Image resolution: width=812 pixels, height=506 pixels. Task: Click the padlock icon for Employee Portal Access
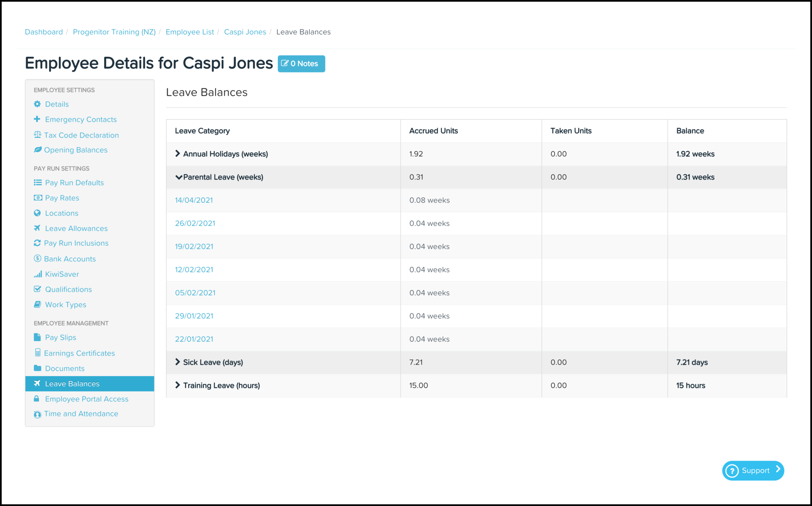(37, 399)
